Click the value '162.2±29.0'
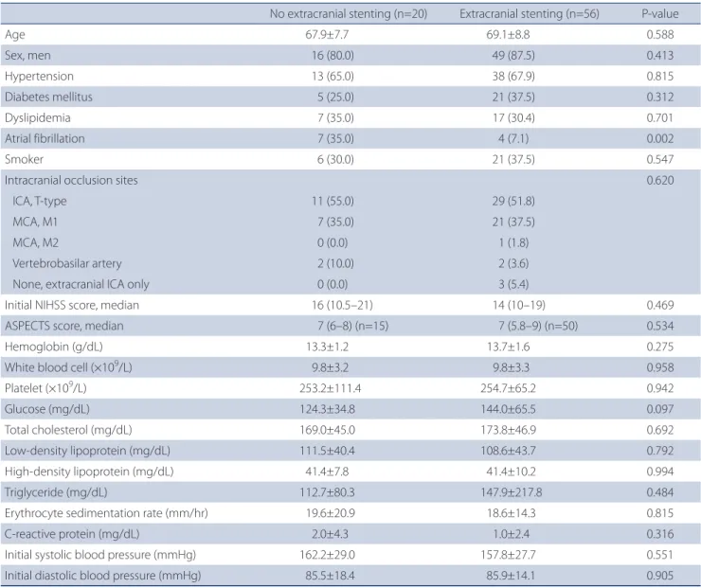Screen dimensions: 701x588 pyautogui.click(x=327, y=555)
